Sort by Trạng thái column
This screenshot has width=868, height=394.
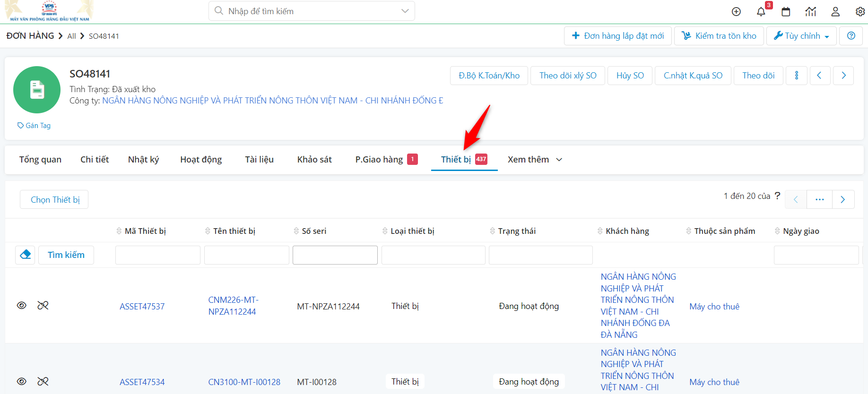tap(513, 231)
